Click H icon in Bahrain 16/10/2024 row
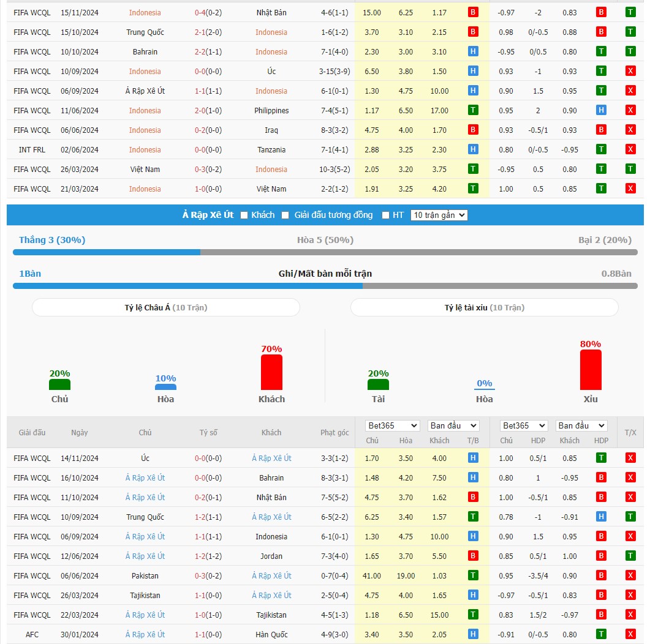 [x=472, y=477]
